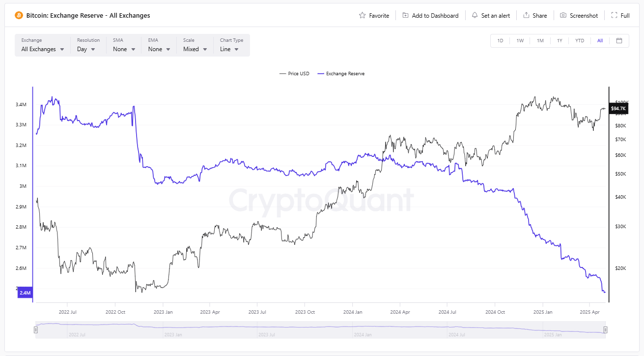Click the right handle of the range navigator

[605, 330]
